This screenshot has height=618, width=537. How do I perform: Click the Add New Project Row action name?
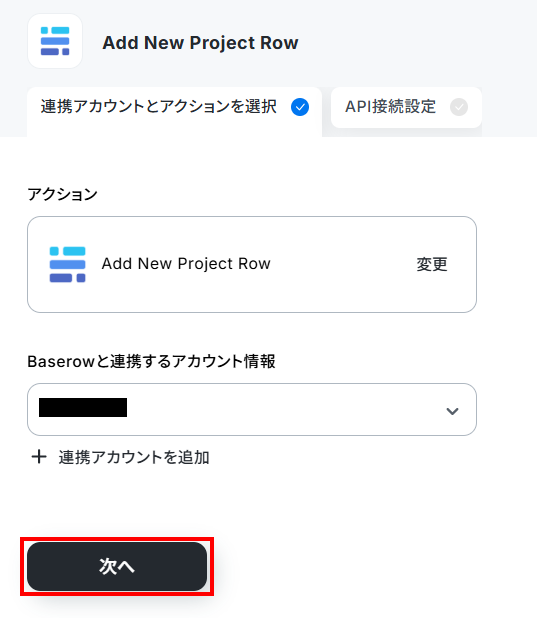click(x=186, y=264)
